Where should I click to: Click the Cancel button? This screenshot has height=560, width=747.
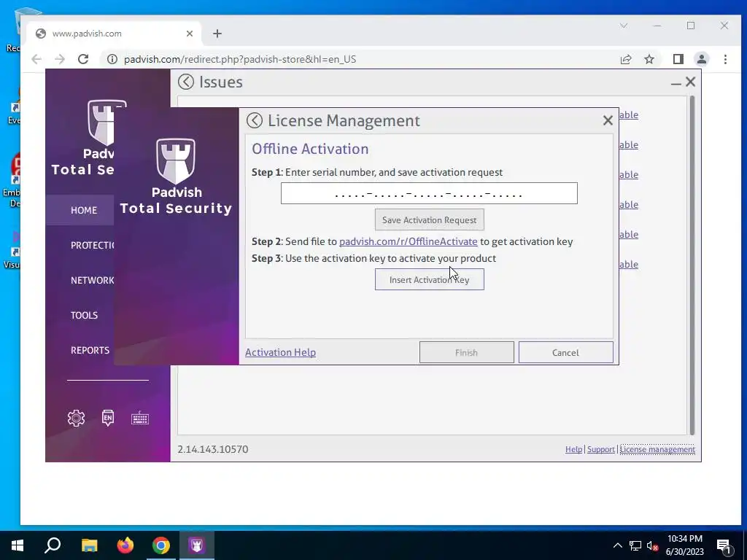point(565,352)
